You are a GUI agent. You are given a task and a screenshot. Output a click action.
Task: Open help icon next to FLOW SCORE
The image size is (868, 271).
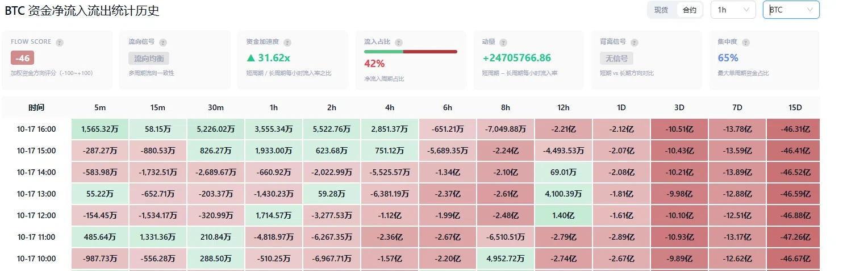(60, 43)
